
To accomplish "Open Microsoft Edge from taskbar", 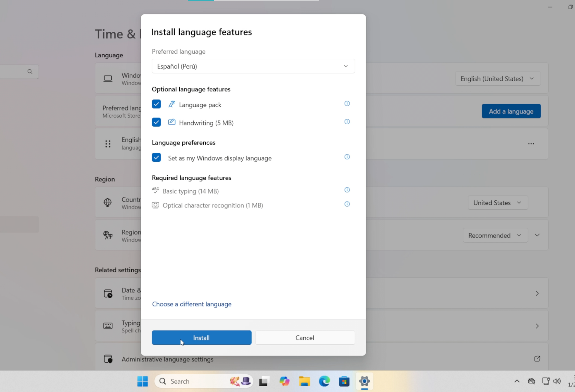I will tap(324, 381).
